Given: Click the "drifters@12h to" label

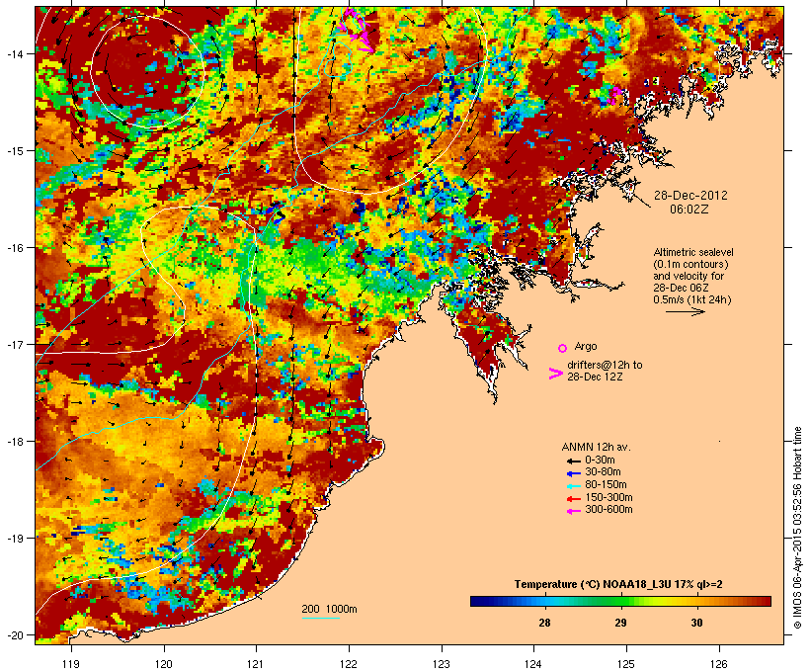Looking at the screenshot, I should pyautogui.click(x=605, y=365).
